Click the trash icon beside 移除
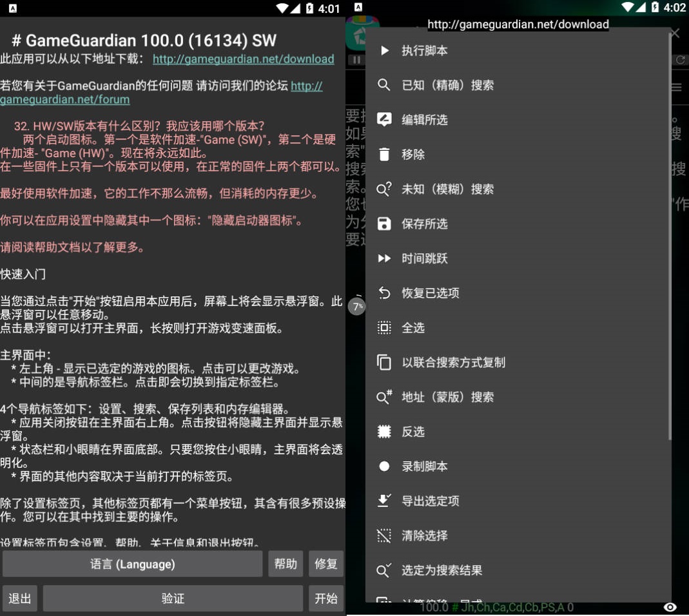This screenshot has height=616, width=689. point(384,154)
